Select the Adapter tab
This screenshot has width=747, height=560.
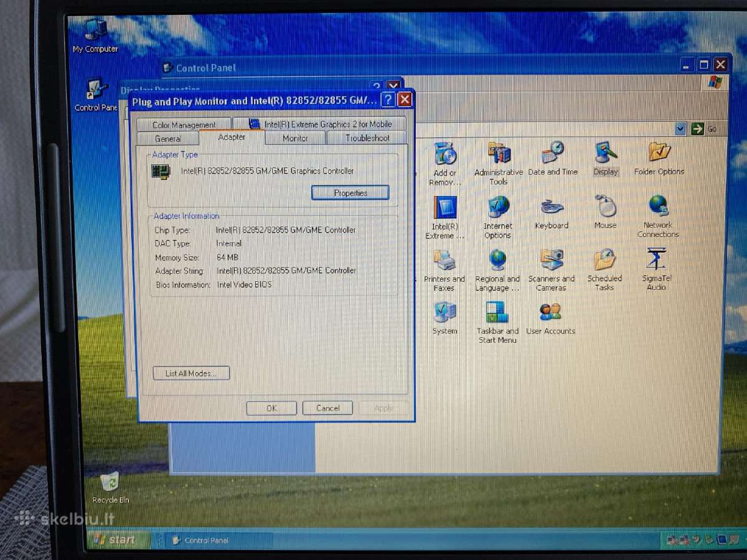(x=232, y=137)
